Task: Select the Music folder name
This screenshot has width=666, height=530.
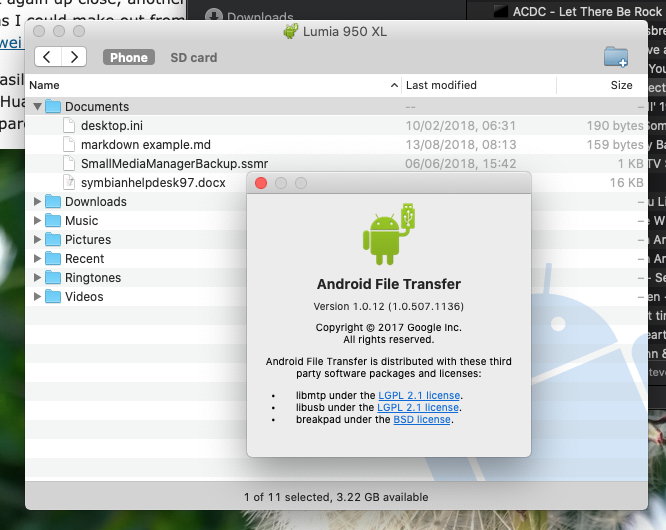Action: coord(82,221)
